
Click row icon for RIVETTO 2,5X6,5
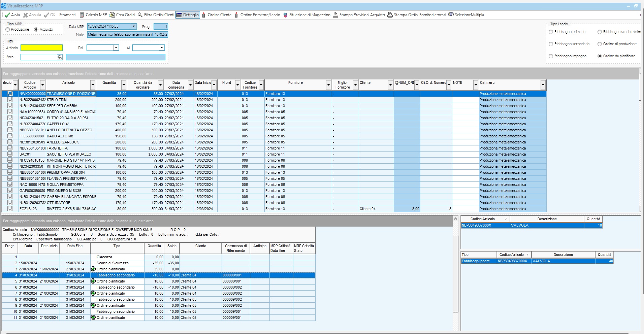10,209
